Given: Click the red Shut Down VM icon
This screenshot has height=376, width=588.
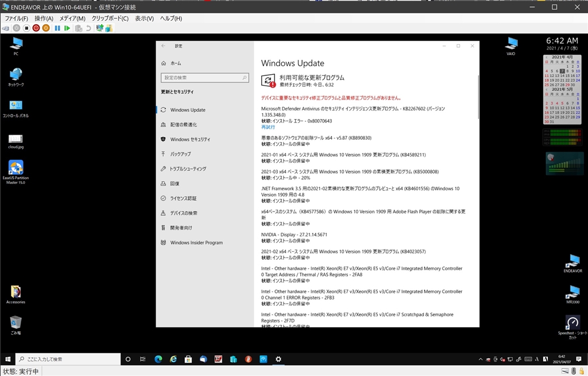Looking at the screenshot, I should point(36,28).
